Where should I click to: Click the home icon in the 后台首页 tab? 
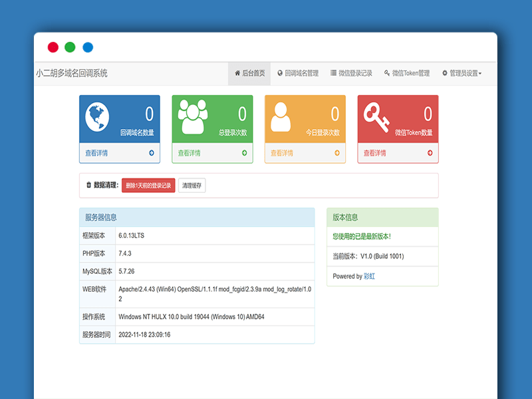coord(238,73)
